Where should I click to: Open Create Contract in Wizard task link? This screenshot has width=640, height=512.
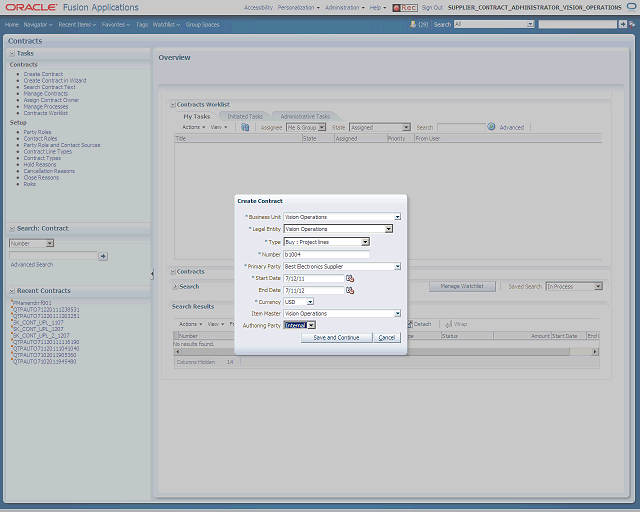click(x=55, y=81)
